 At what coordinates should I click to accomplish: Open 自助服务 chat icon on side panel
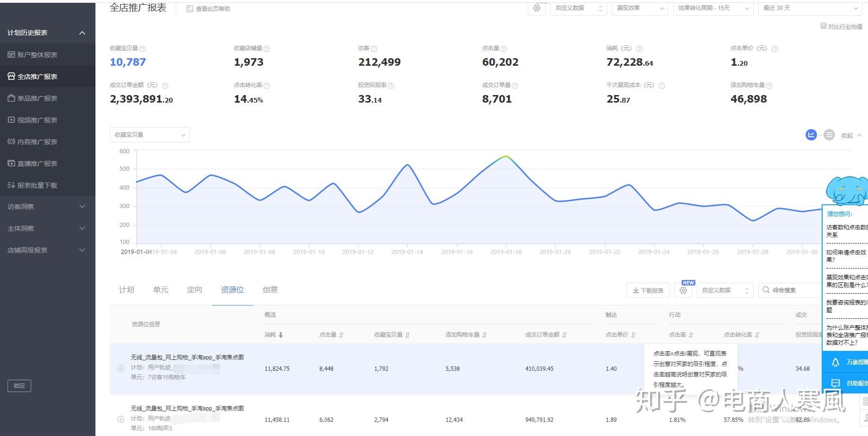tap(835, 383)
